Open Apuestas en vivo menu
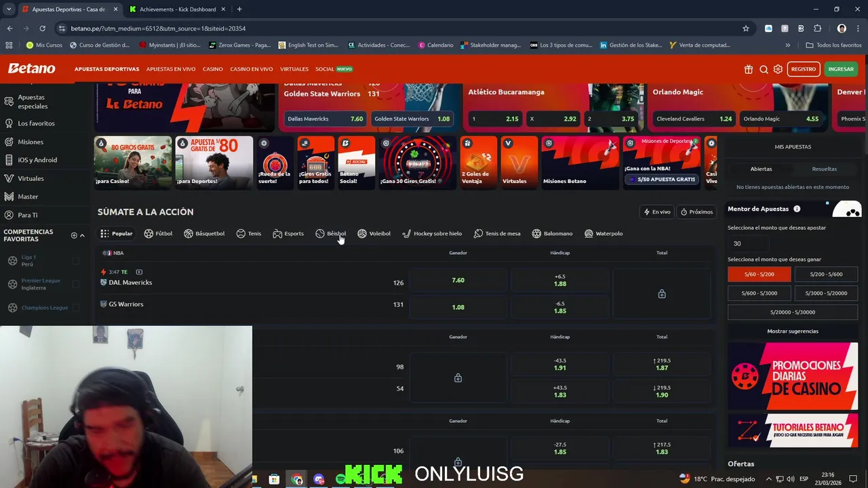The image size is (868, 488). coord(171,69)
